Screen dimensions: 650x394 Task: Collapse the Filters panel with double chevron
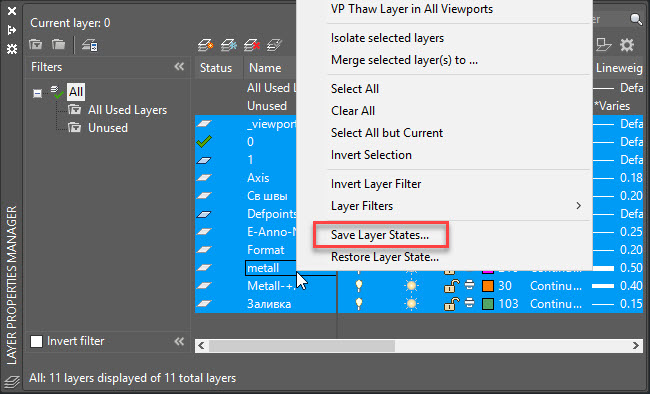pos(179,66)
